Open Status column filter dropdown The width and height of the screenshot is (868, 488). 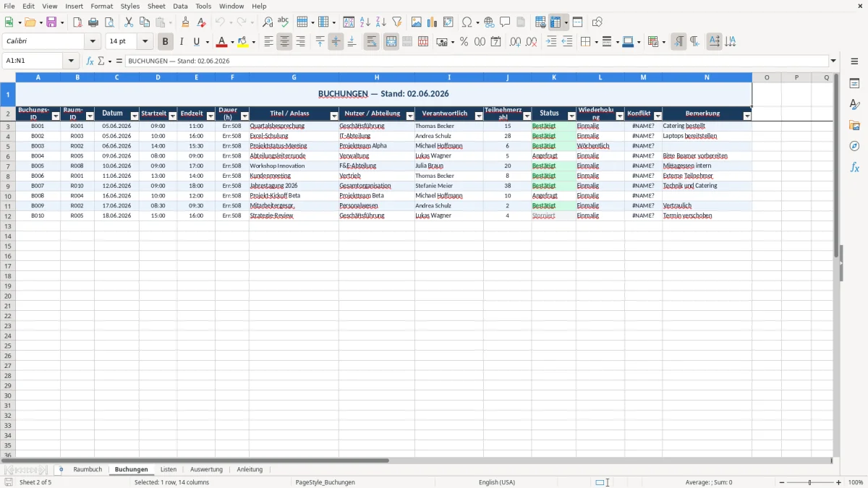click(x=571, y=116)
